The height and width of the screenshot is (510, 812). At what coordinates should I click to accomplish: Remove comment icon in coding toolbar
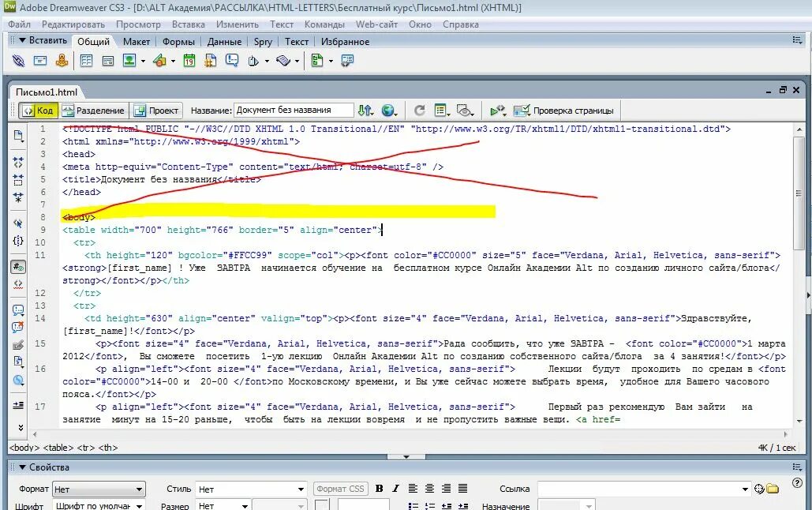18,327
